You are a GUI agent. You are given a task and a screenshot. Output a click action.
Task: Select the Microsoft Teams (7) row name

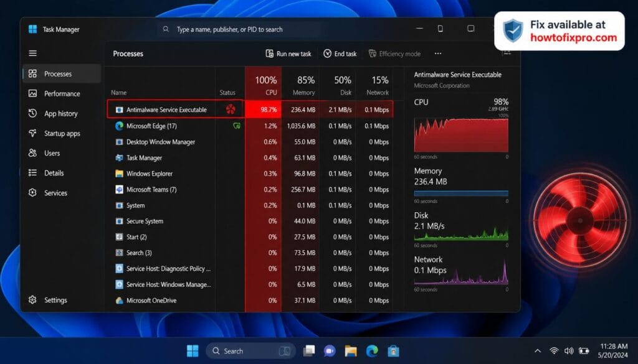[151, 189]
